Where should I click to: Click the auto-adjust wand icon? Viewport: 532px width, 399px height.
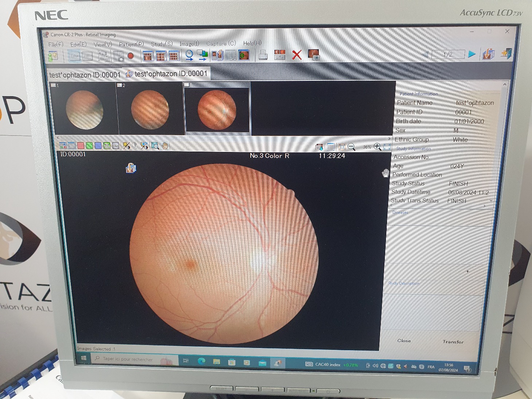tap(144, 146)
